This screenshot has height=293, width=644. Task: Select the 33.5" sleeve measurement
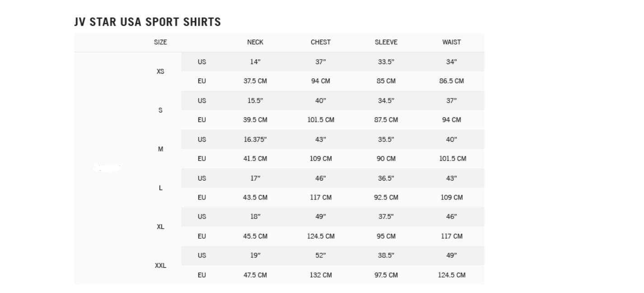point(386,62)
